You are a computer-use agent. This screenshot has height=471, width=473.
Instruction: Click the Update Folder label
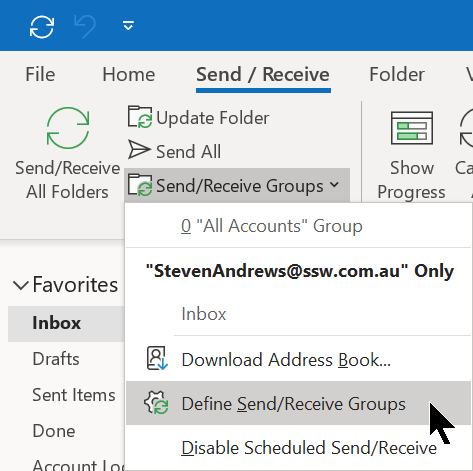213,118
